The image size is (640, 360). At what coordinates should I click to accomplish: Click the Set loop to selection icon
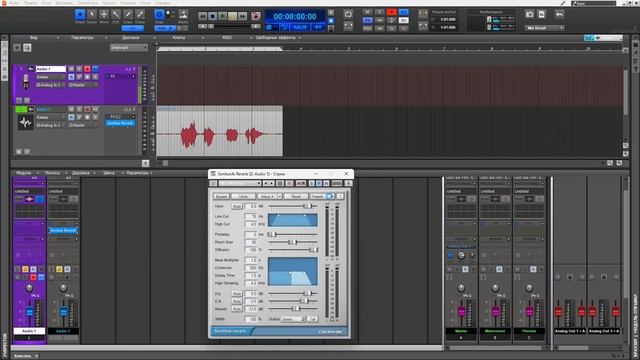348,26
